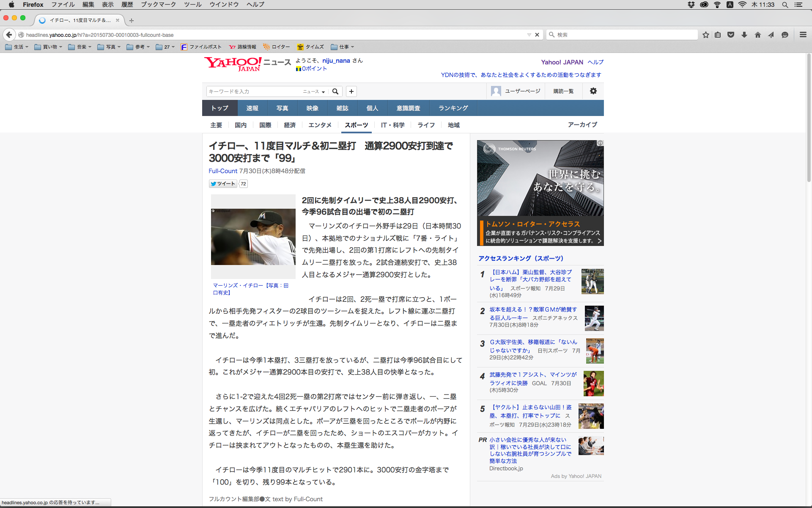The height and width of the screenshot is (508, 812).
Task: Open the Full-Count source link
Action: [x=222, y=171]
